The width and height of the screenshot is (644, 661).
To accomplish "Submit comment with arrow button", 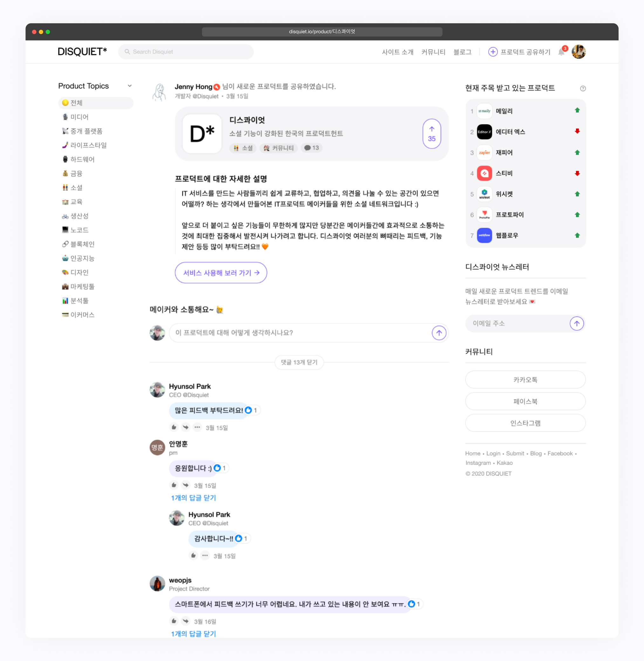I will pyautogui.click(x=439, y=333).
